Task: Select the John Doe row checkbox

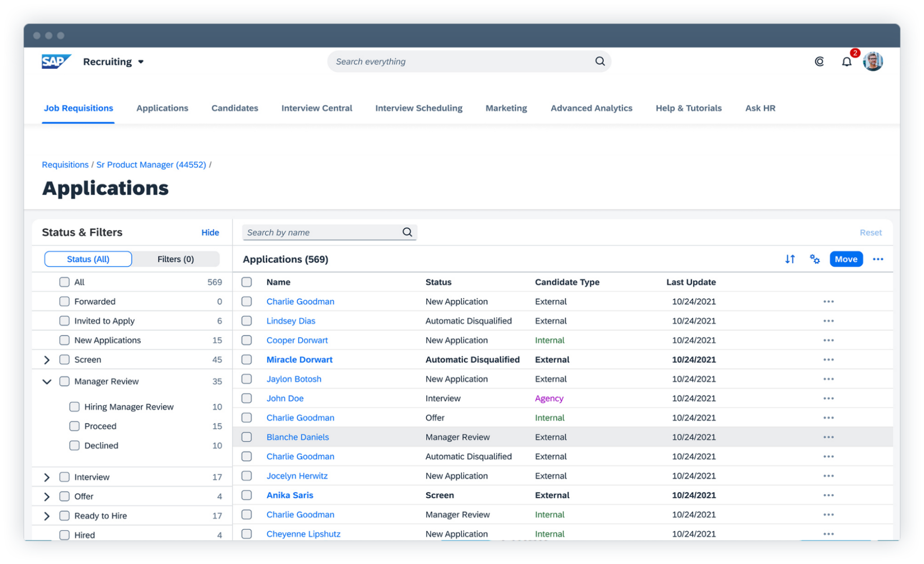Action: pos(246,399)
